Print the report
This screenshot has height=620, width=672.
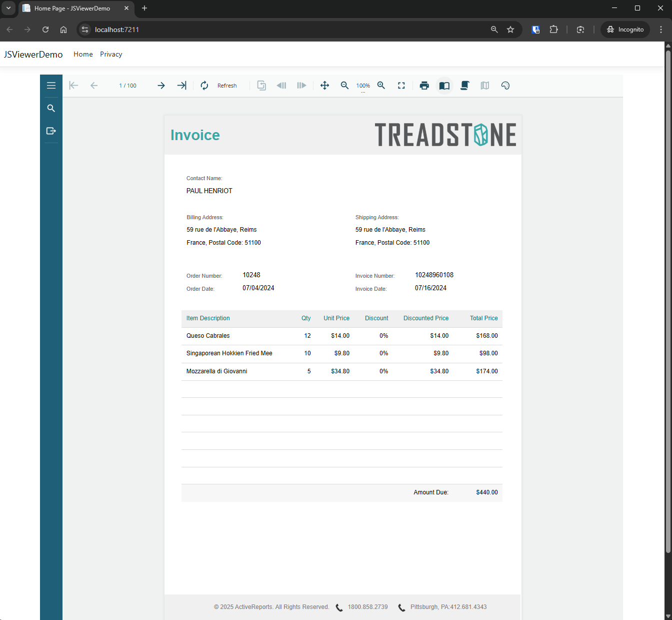424,86
